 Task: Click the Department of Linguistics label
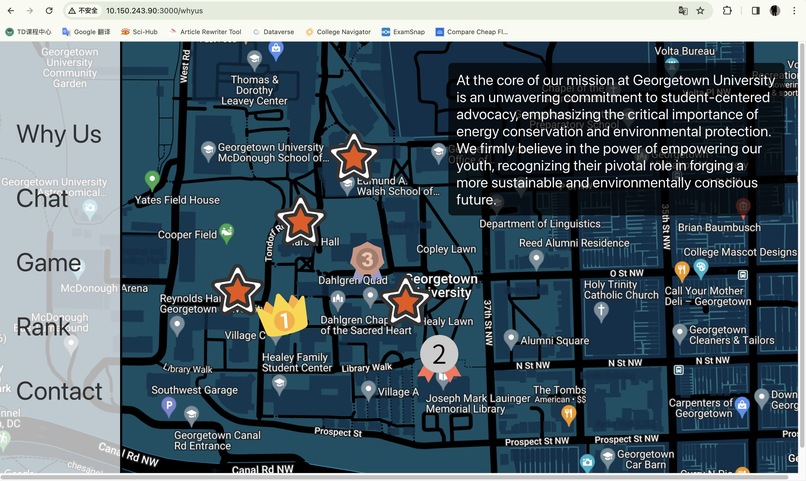pyautogui.click(x=540, y=224)
